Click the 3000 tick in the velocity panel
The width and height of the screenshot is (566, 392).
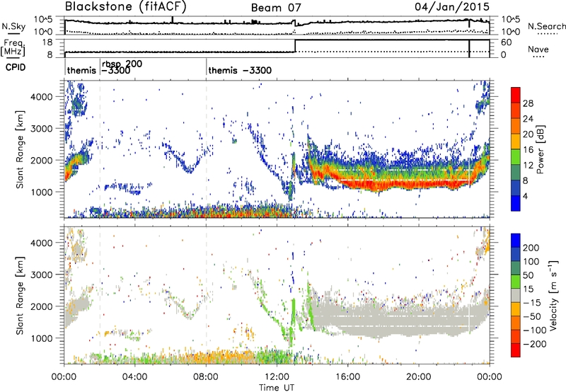pos(43,275)
